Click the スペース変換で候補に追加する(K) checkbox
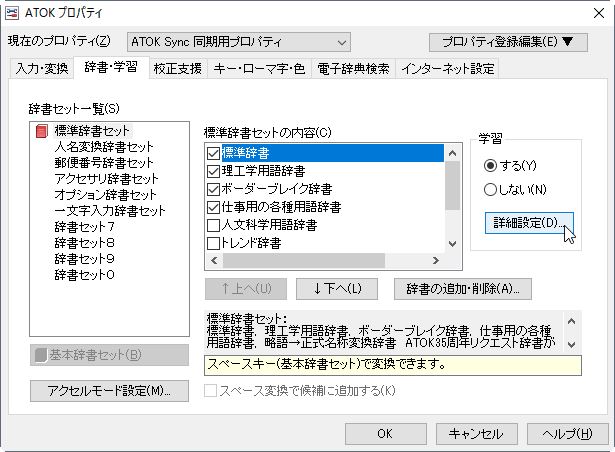Image resolution: width=615 pixels, height=452 pixels. (210, 391)
